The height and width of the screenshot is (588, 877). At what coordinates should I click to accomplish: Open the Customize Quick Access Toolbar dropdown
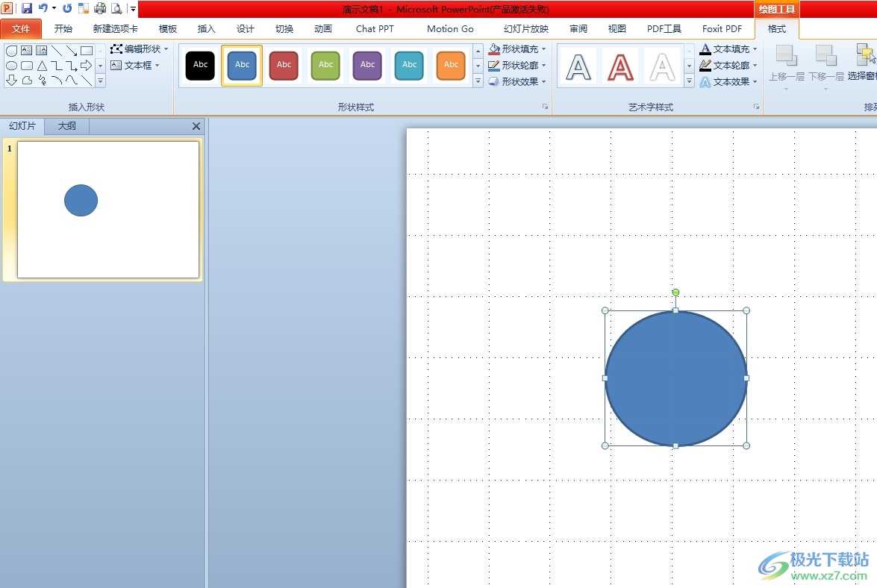click(x=133, y=8)
